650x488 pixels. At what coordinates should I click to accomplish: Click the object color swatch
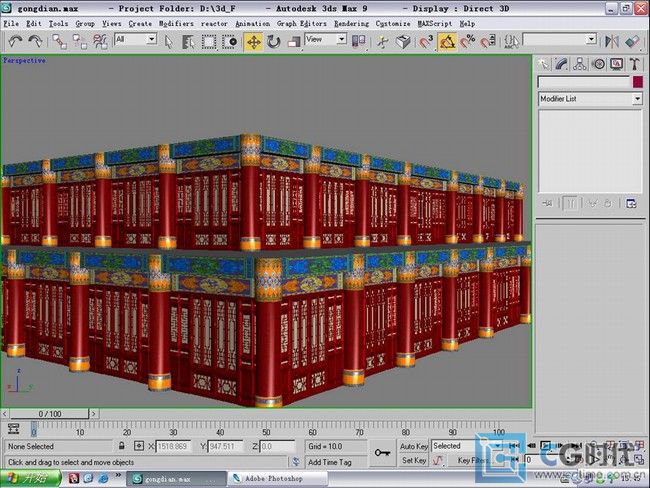[x=638, y=82]
